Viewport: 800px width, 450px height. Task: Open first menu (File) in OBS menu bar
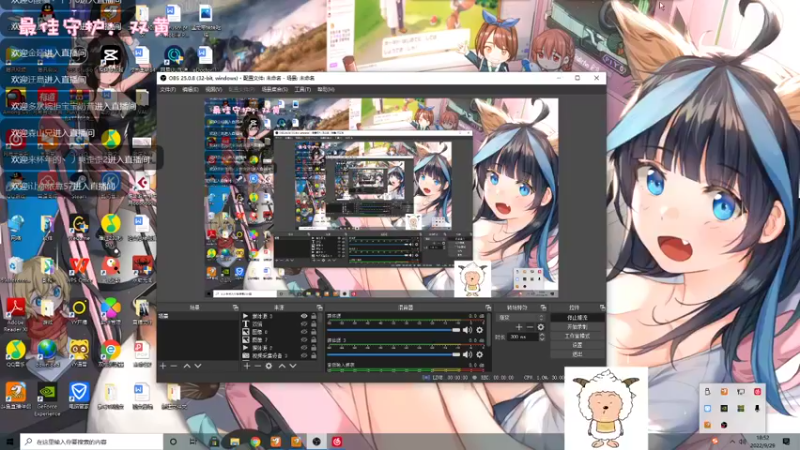[x=167, y=89]
